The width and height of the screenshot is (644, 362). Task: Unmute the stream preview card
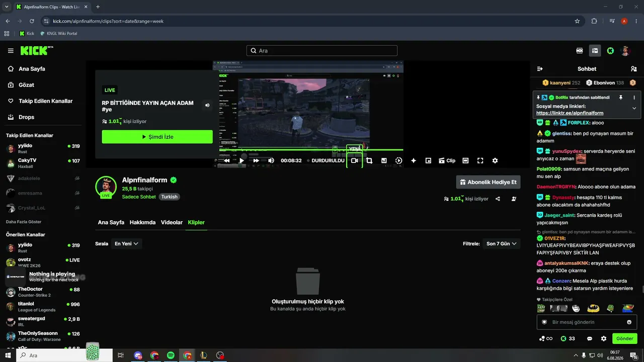tap(207, 105)
